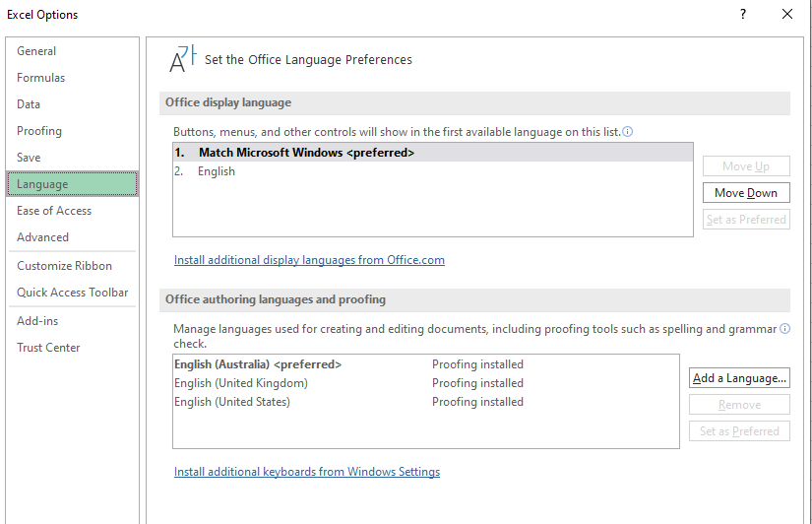This screenshot has height=524, width=812.
Task: Select English (United Kingdom) authoring language
Action: (x=425, y=383)
